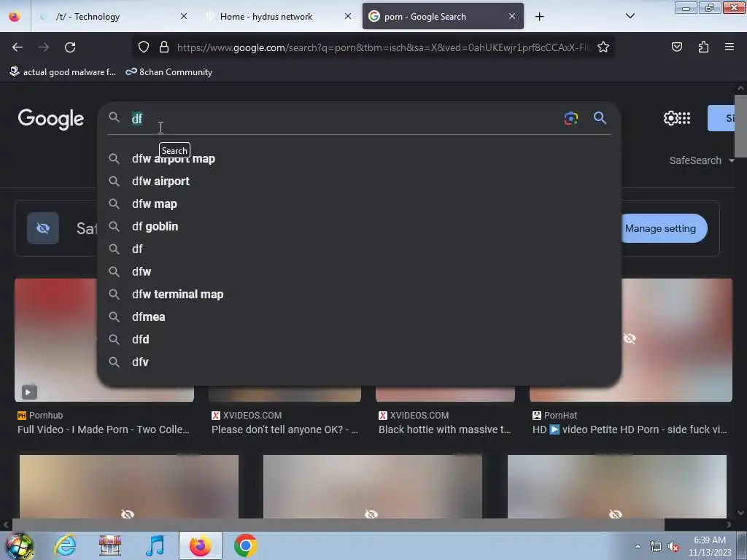Click the horizontal scrollbar at the bottom
Screen dimensions: 747x560
click(x=338, y=524)
